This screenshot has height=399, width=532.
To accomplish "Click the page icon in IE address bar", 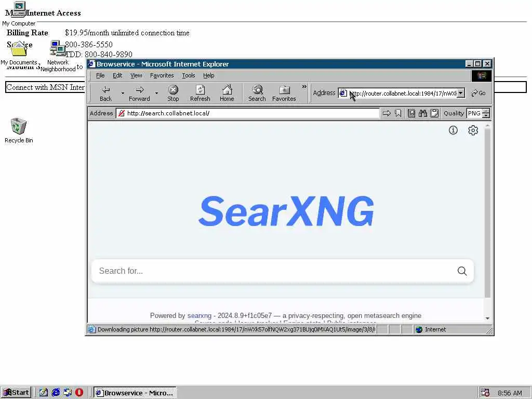I will 343,93.
